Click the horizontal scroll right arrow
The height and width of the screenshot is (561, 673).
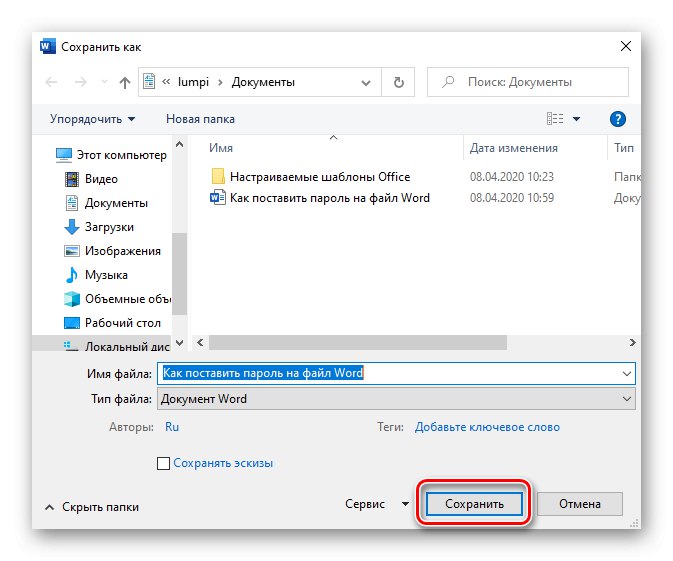633,343
